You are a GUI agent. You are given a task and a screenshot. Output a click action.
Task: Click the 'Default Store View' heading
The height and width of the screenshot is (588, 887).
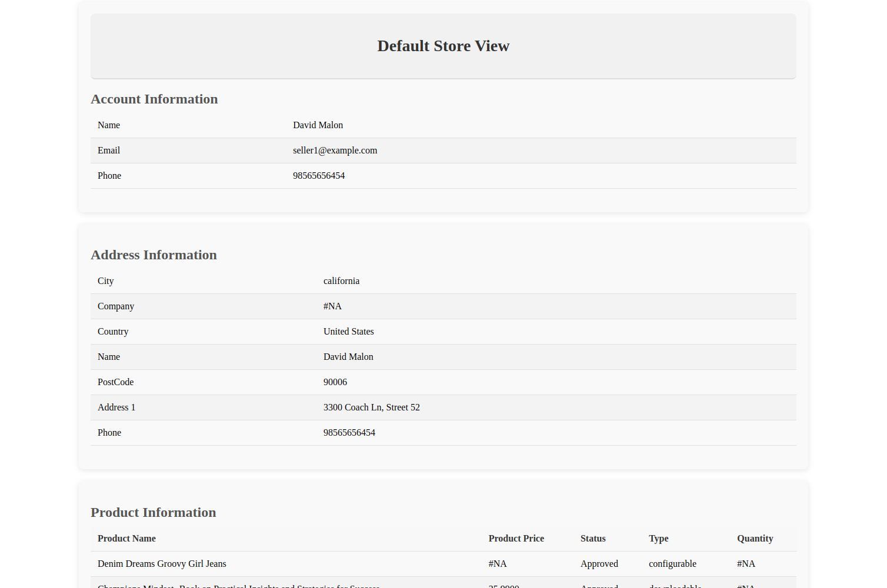[x=443, y=46]
